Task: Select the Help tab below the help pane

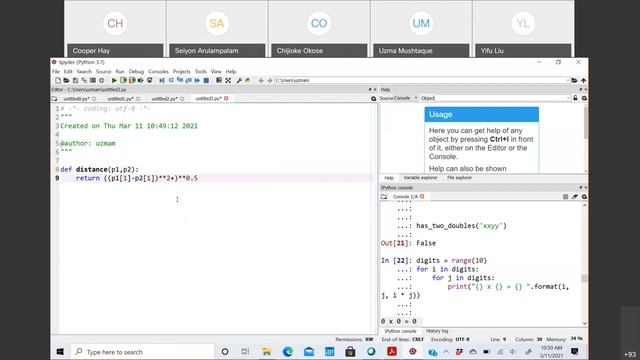Action: click(x=389, y=178)
